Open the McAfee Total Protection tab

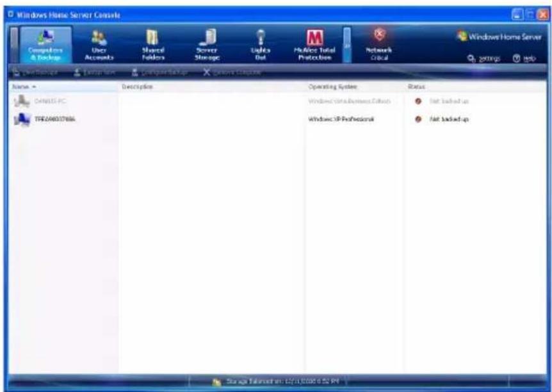click(314, 45)
